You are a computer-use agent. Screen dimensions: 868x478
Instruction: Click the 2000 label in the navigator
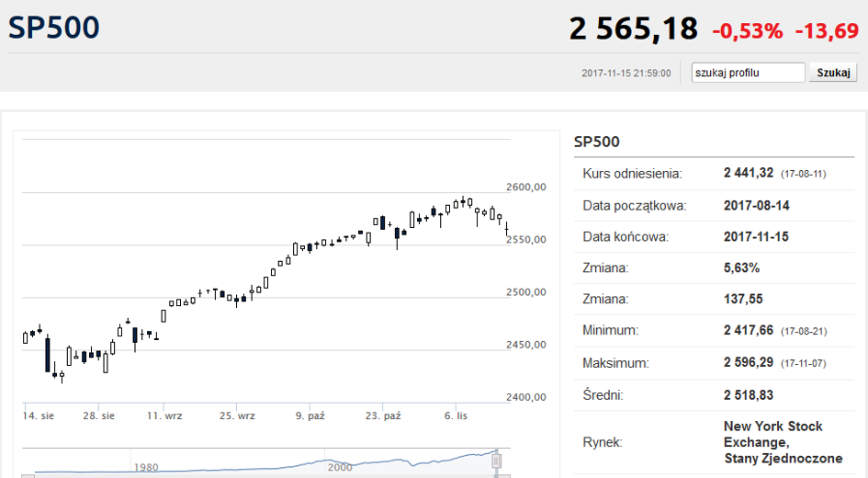click(340, 467)
